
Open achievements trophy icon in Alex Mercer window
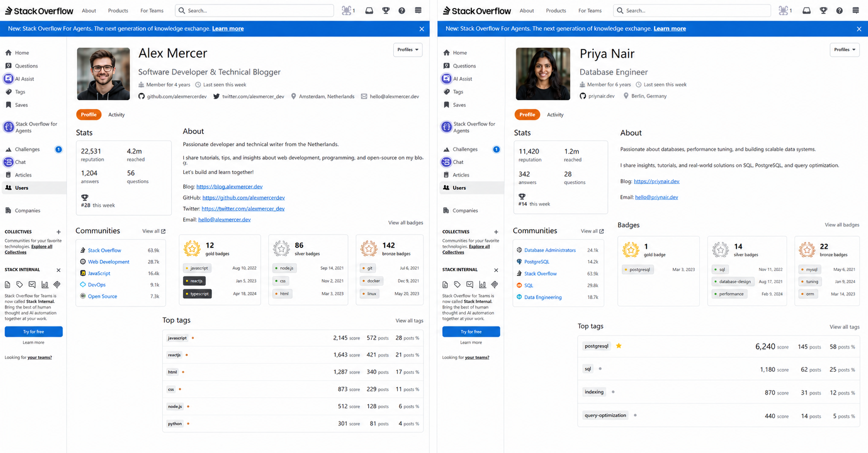(x=386, y=10)
